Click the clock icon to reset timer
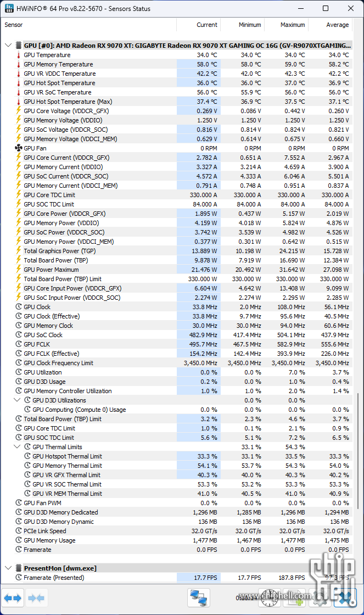 (x=270, y=598)
